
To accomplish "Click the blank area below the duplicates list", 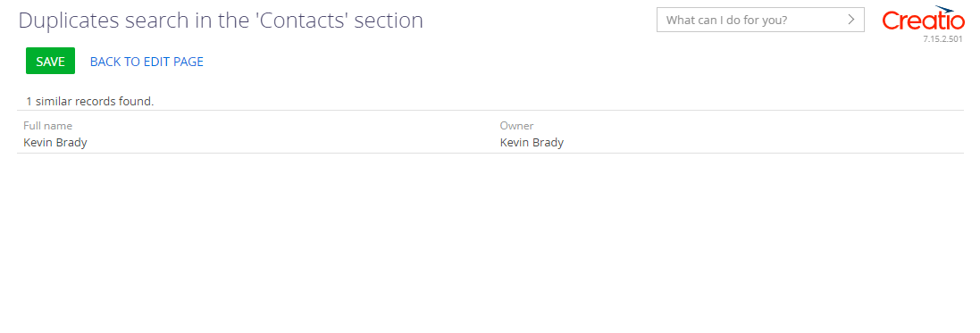I will click(x=490, y=244).
